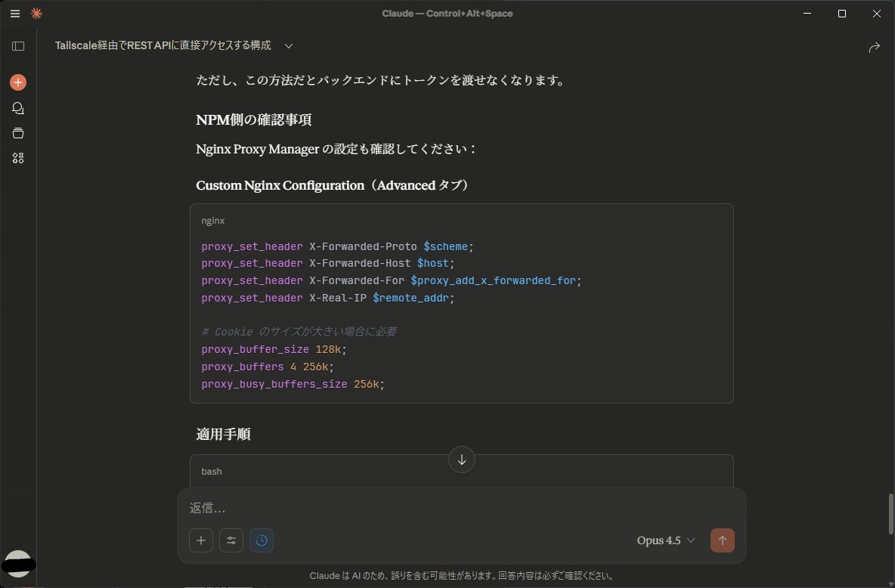Toggle extended thinking clock button
The width and height of the screenshot is (895, 588).
coord(262,540)
